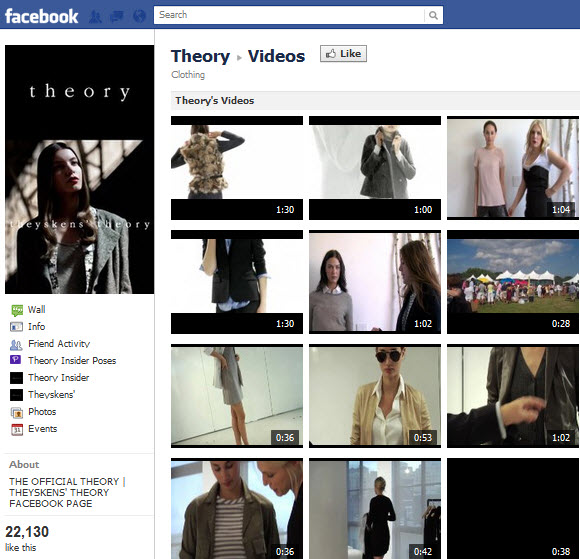This screenshot has height=559, width=580.
Task: Click the Theory breadcrumb title link
Action: pyautogui.click(x=200, y=56)
